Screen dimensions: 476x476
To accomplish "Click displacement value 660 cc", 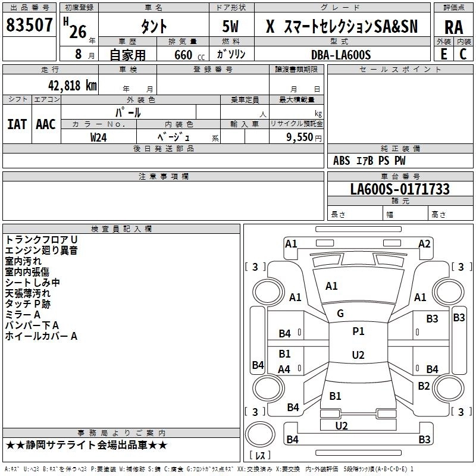I will (x=189, y=55).
